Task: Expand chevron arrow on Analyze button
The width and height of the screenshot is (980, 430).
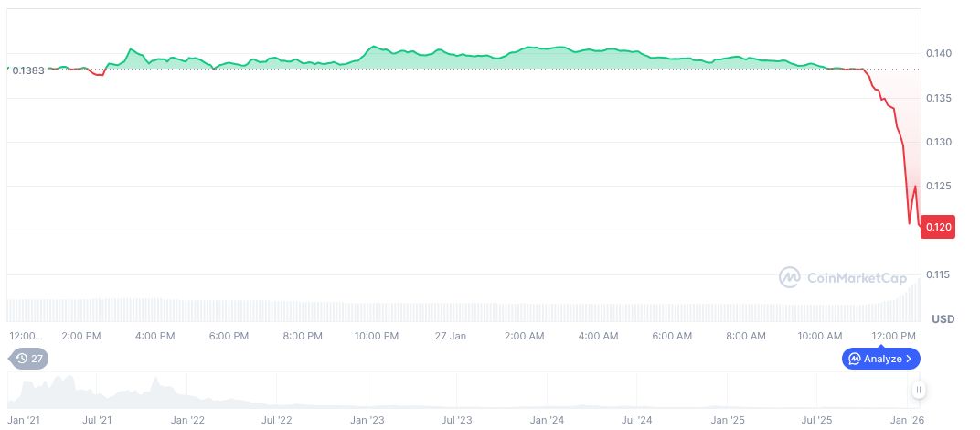Action: 909,359
